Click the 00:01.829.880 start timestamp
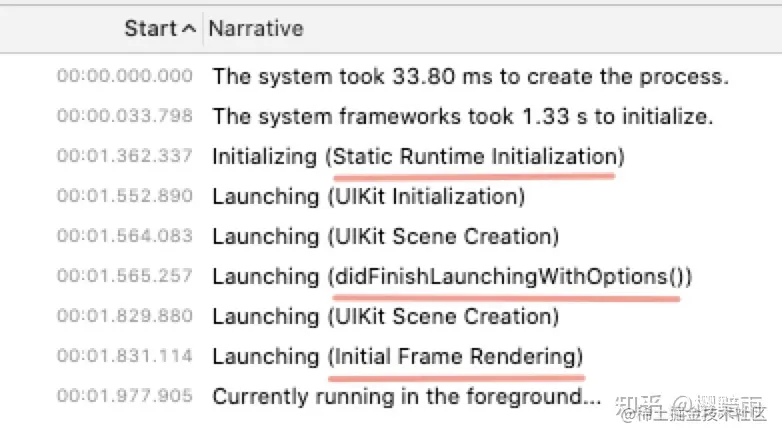 (124, 316)
